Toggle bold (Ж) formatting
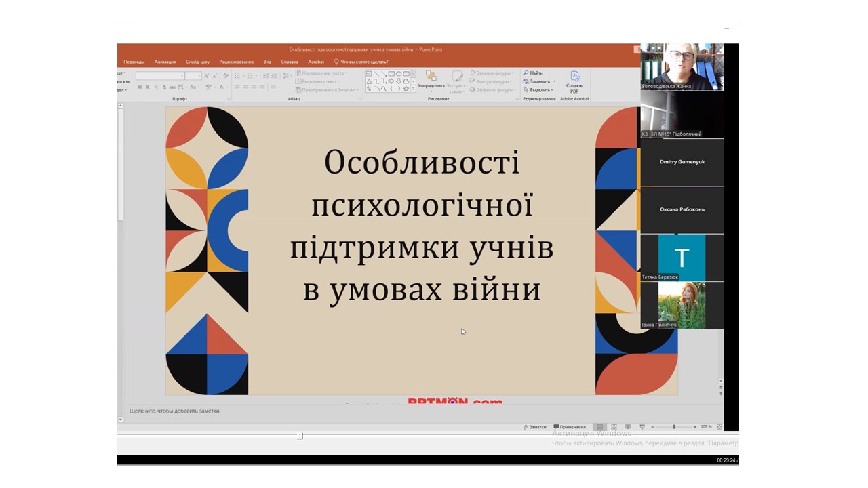 [140, 87]
